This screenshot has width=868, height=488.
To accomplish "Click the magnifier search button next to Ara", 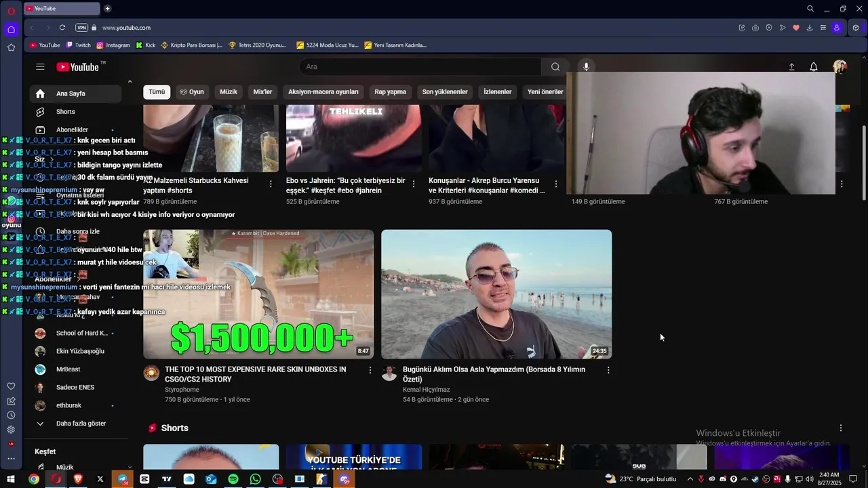I will coord(555,66).
